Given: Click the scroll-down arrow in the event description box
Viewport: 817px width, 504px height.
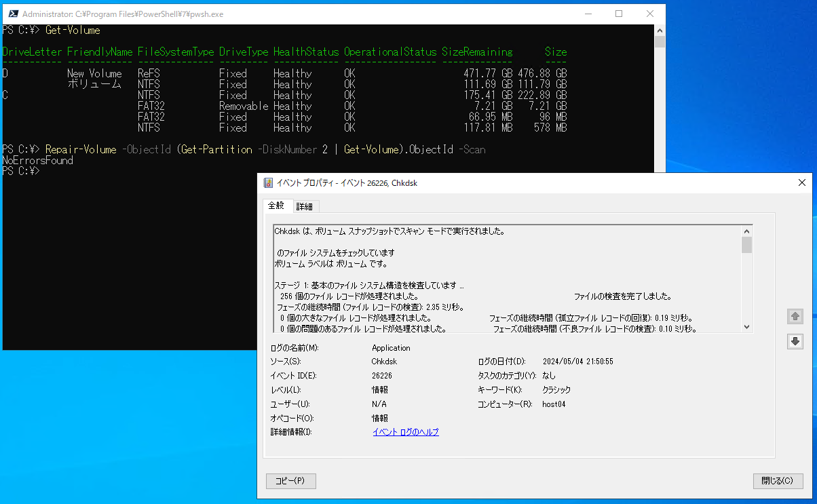Looking at the screenshot, I should pyautogui.click(x=746, y=326).
